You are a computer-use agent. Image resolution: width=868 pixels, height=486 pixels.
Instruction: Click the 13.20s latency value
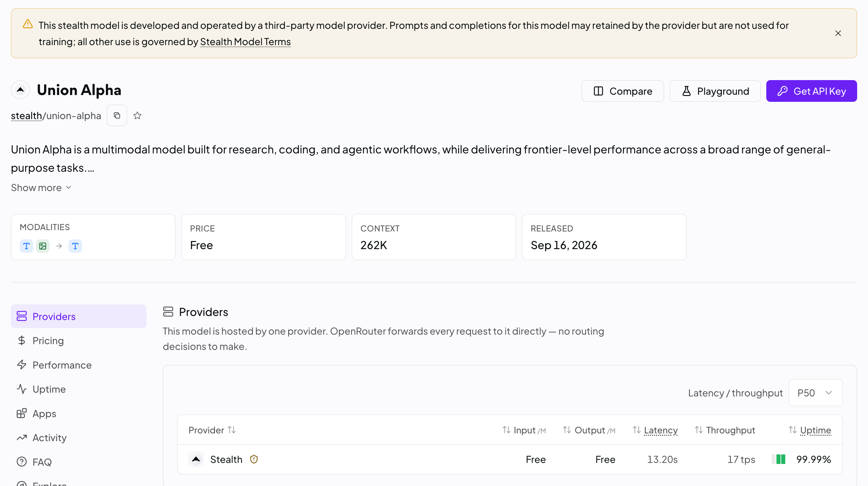(x=662, y=459)
